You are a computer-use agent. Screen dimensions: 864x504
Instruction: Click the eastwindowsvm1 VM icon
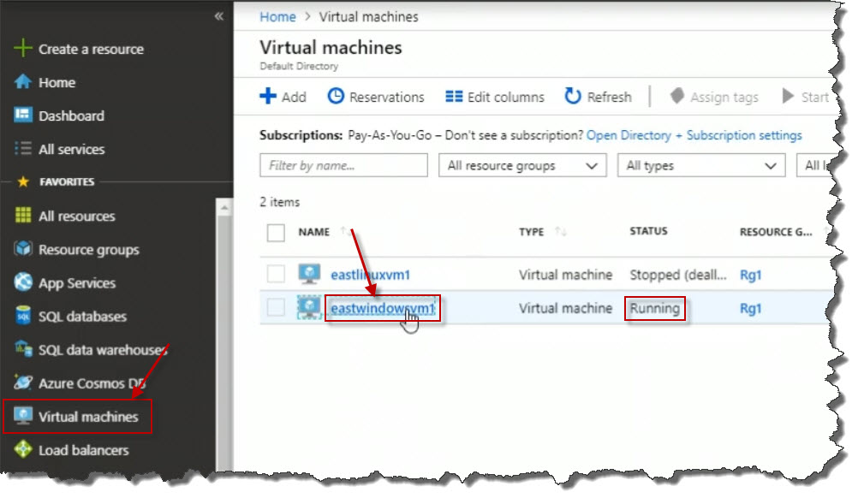[309, 307]
